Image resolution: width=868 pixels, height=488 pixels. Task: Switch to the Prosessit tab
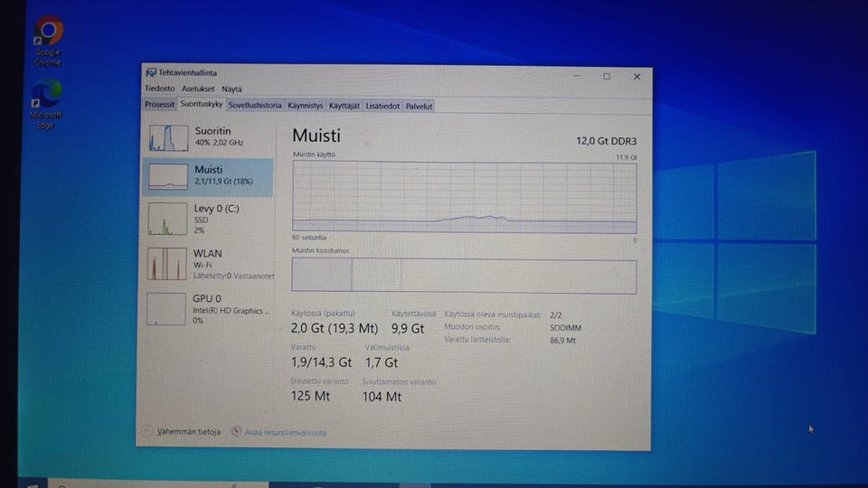159,105
